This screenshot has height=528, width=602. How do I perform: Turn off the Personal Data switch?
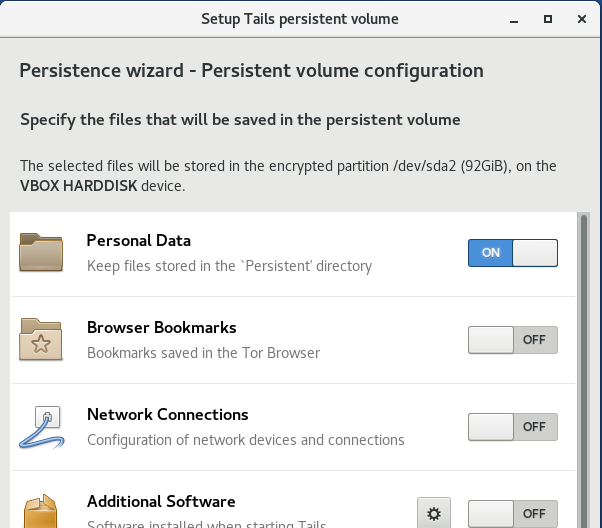512,253
